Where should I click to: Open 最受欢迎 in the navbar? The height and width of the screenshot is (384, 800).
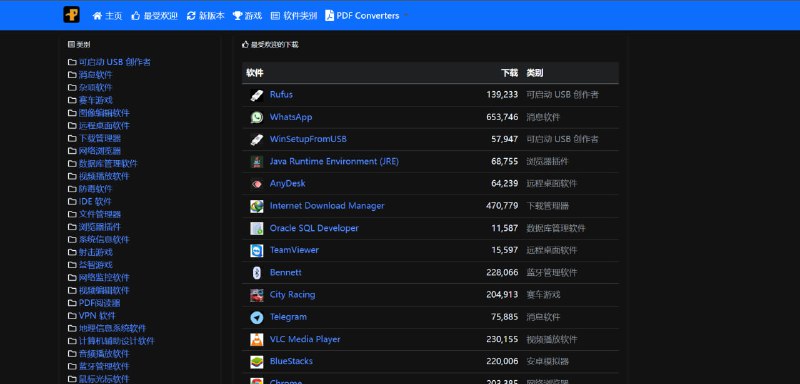pos(154,16)
